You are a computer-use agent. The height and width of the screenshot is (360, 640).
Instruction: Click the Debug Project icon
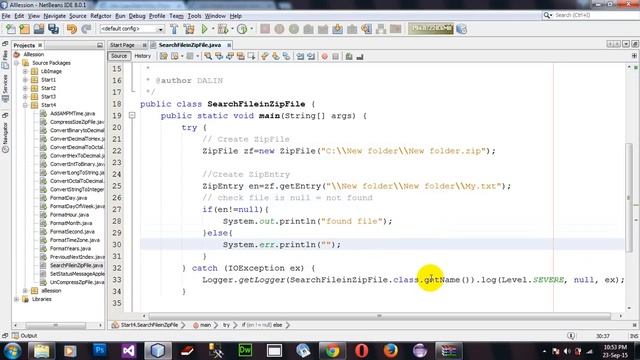tap(223, 29)
